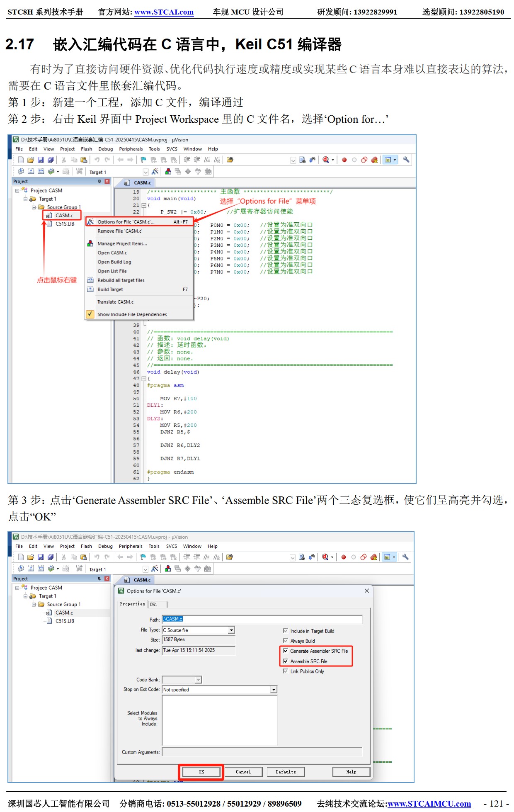Open Stop on Exit Code dropdown
Viewport: 514px width, 812px height.
(274, 690)
